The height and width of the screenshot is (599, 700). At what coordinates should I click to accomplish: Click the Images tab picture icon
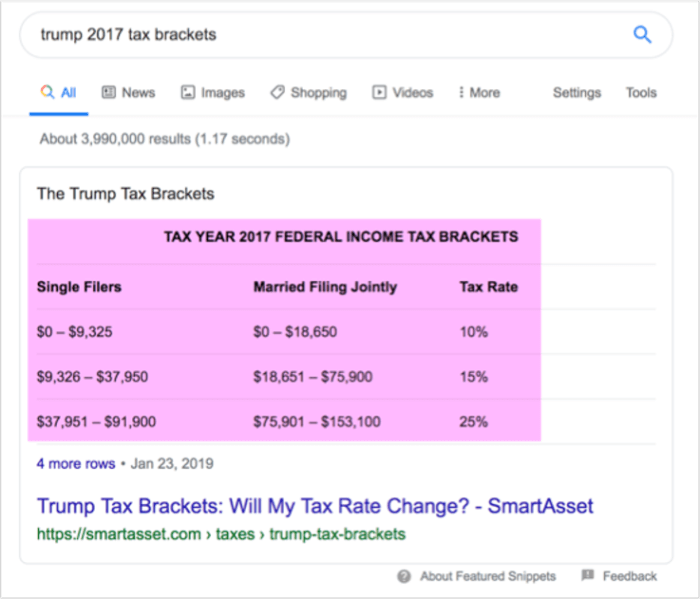pyautogui.click(x=188, y=92)
